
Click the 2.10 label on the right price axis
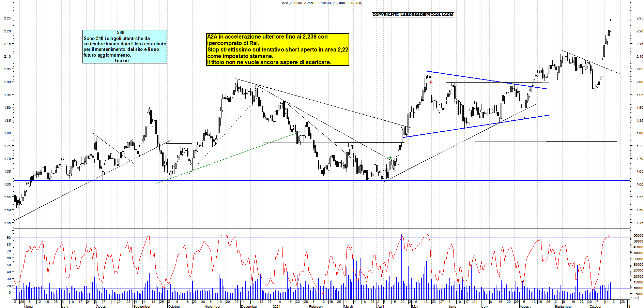(640, 57)
